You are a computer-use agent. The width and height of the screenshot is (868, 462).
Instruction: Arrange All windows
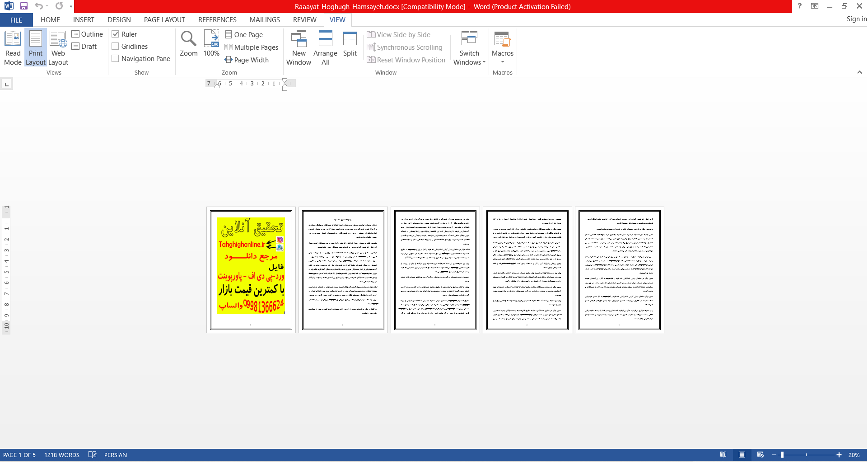coord(325,48)
